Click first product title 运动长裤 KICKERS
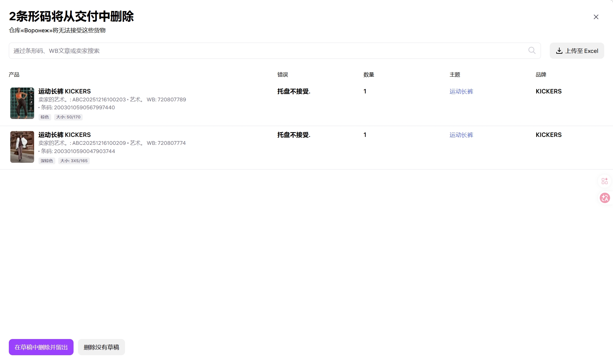This screenshot has width=613, height=364. (64, 91)
